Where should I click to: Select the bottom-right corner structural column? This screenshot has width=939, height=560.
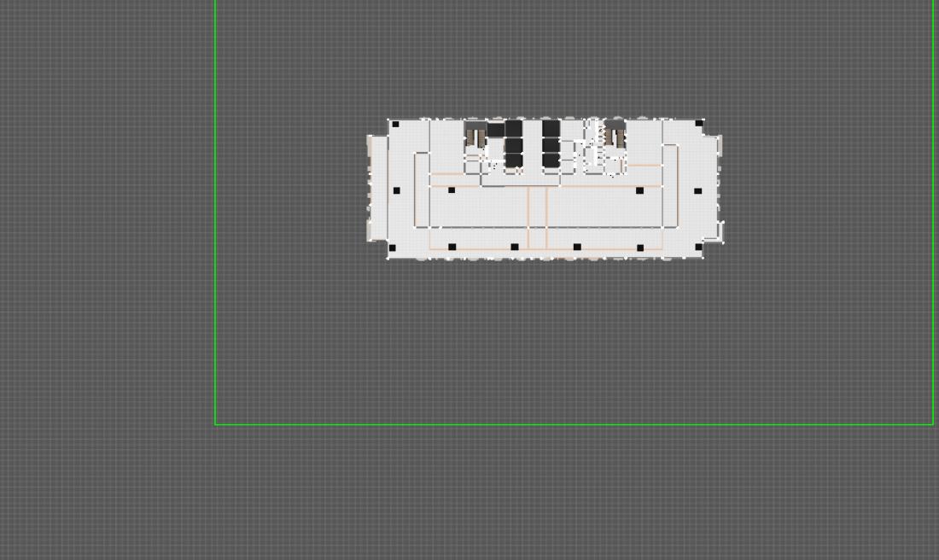(x=698, y=248)
